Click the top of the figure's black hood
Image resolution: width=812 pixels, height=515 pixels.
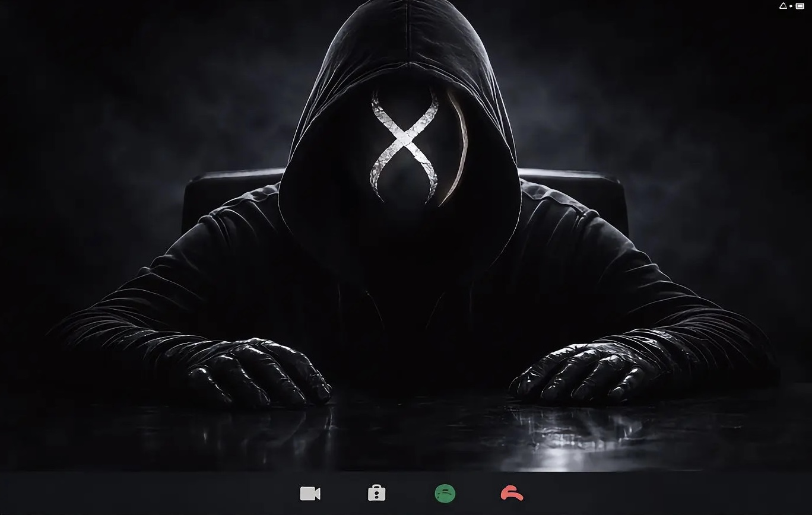[404, 24]
